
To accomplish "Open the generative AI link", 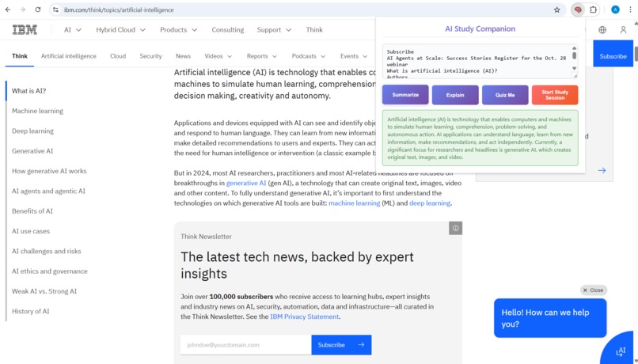I will (x=246, y=183).
